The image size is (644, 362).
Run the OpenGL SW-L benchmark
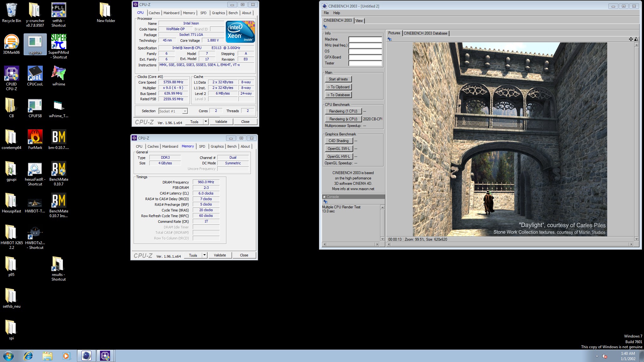(339, 149)
